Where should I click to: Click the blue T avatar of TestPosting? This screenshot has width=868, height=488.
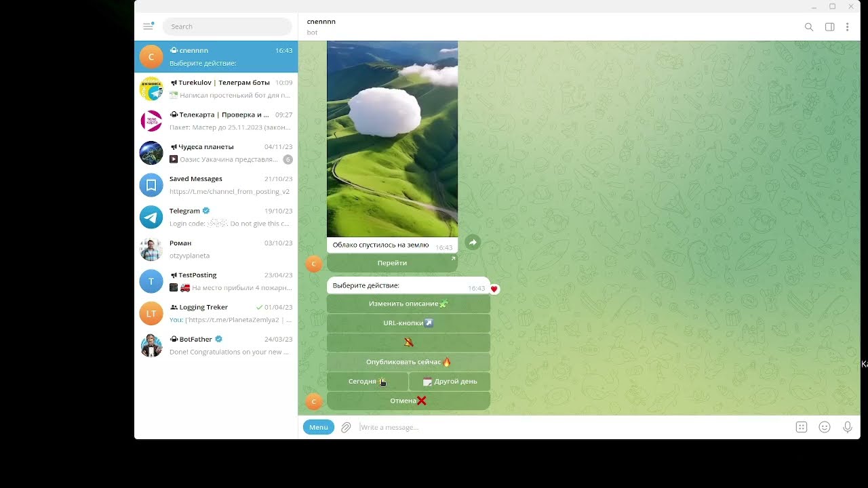click(151, 281)
